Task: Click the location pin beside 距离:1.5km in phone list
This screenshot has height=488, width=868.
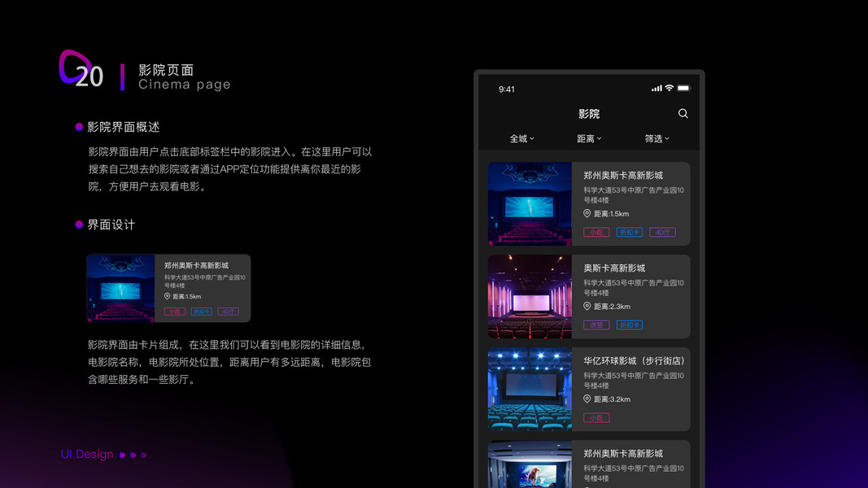Action: (x=587, y=214)
